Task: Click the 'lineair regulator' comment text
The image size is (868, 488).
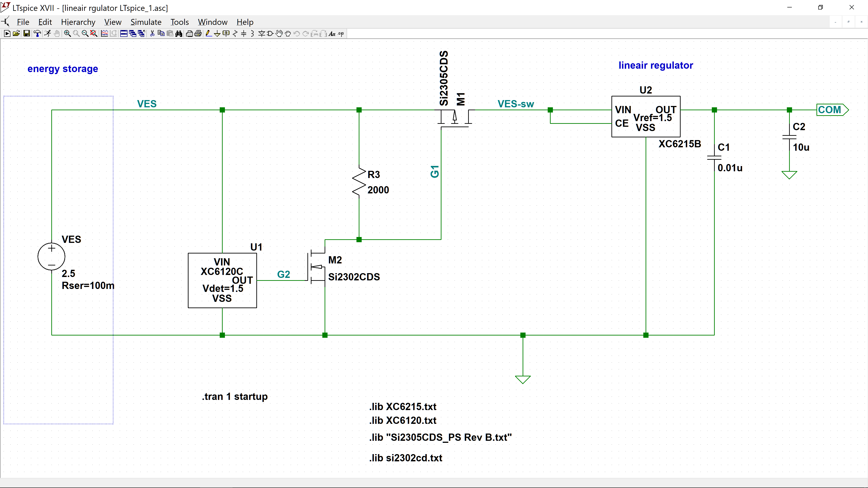Action: click(656, 65)
